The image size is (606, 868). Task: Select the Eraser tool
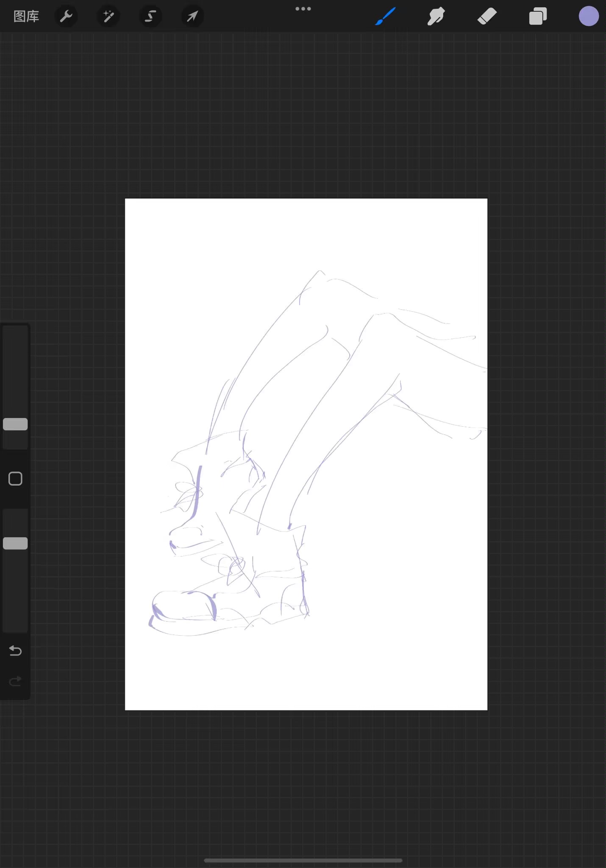click(487, 17)
